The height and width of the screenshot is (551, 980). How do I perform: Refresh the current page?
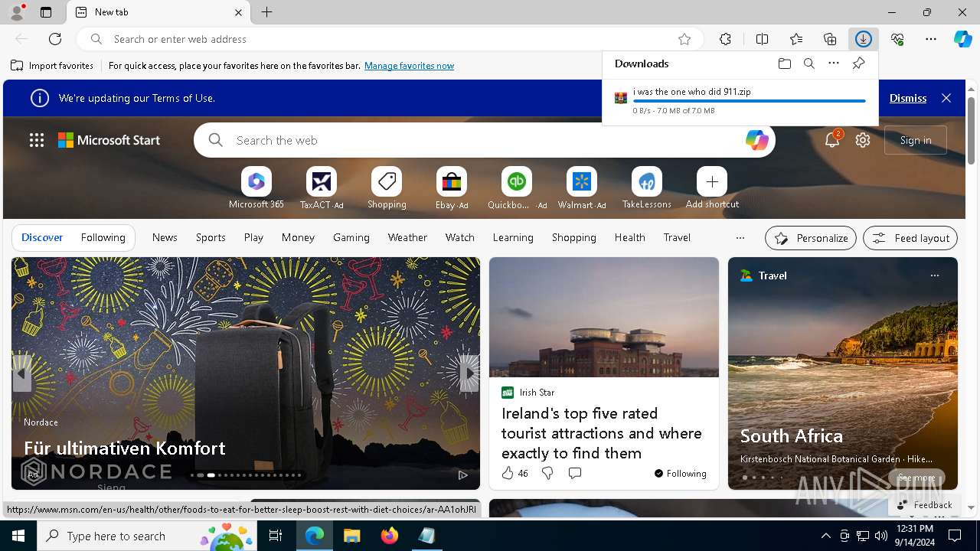(55, 39)
